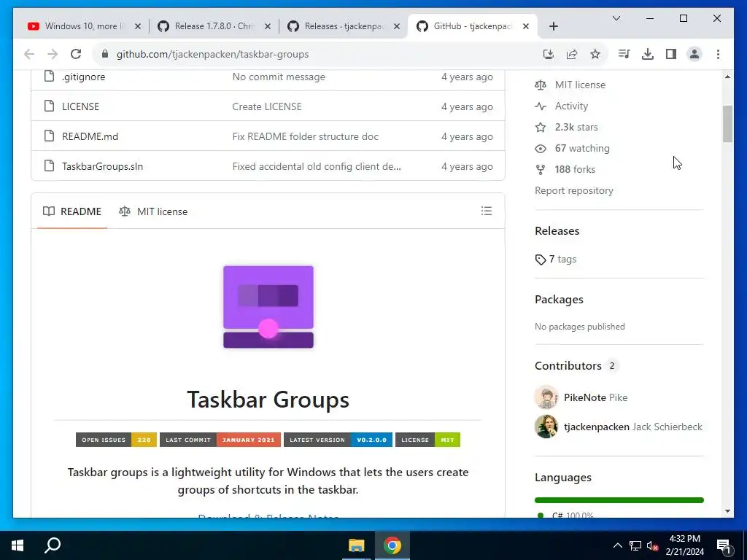Click the tjackenpacken contributor avatar
The height and width of the screenshot is (560, 747).
(x=546, y=427)
